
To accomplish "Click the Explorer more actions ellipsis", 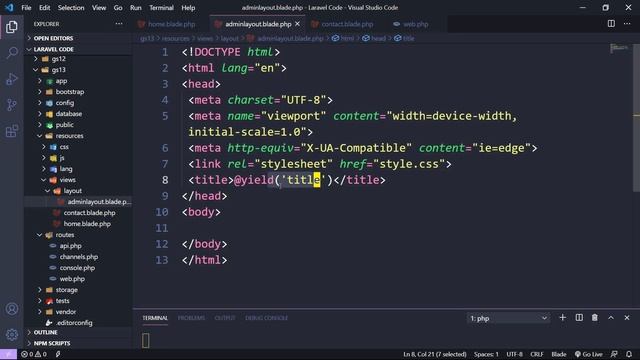I will [119, 24].
